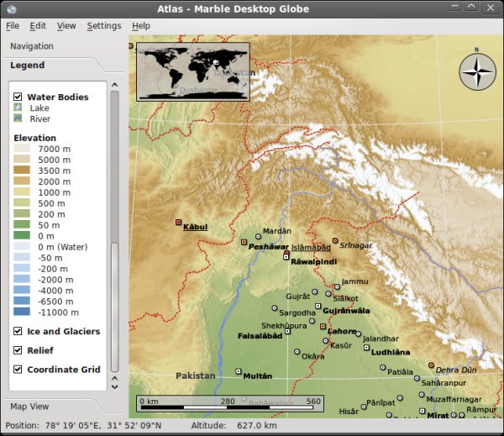This screenshot has height=436, width=504.
Task: Open the File menu
Action: coord(13,26)
